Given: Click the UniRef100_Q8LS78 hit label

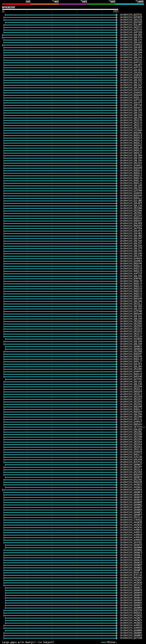Looking at the screenshot, I should click(131, 37).
